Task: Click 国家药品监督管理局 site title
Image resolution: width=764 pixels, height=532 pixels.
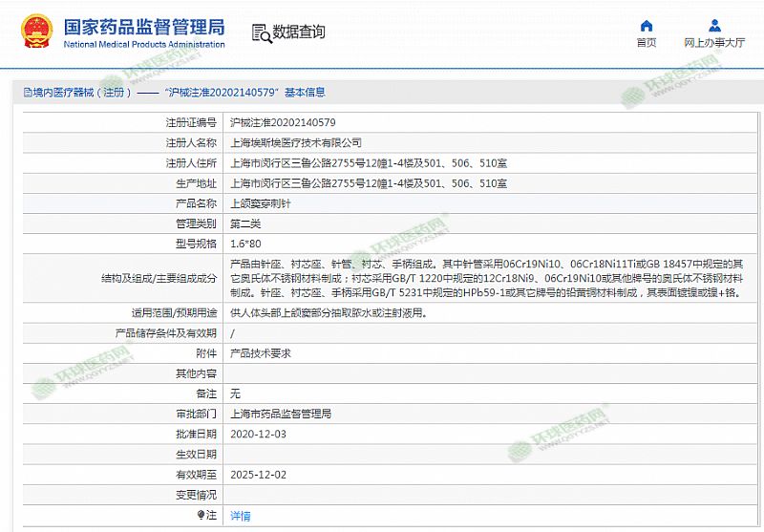Action: (x=144, y=26)
